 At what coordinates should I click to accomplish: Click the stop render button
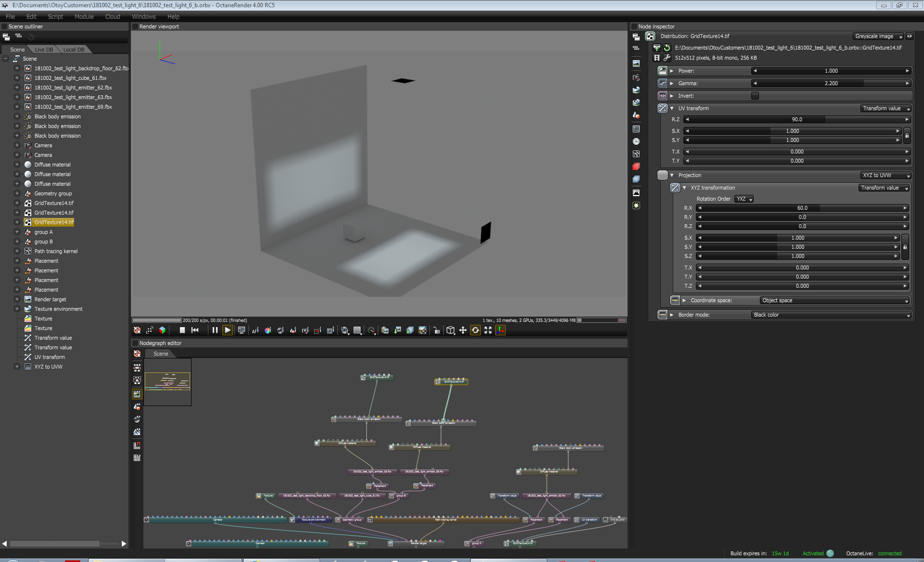(x=182, y=330)
